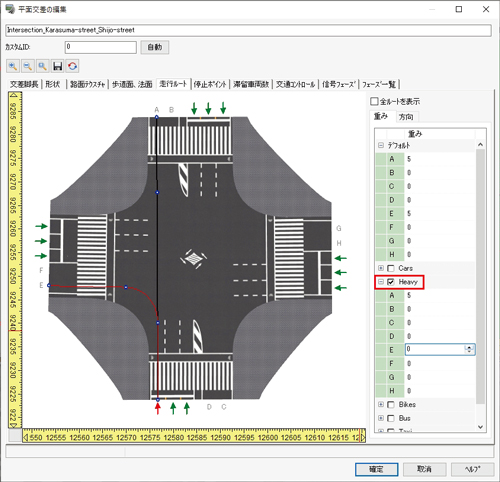Click the 確定 confirm button

click(x=376, y=469)
